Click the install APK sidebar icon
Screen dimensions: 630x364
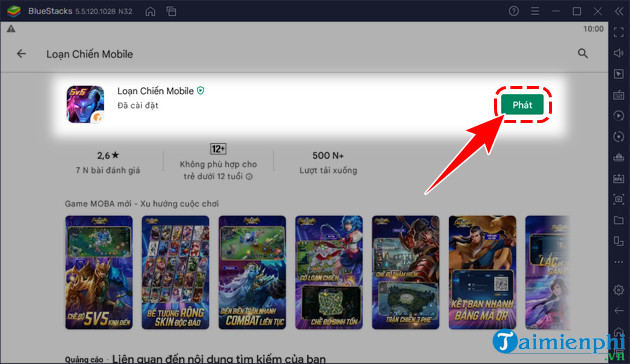(x=618, y=178)
